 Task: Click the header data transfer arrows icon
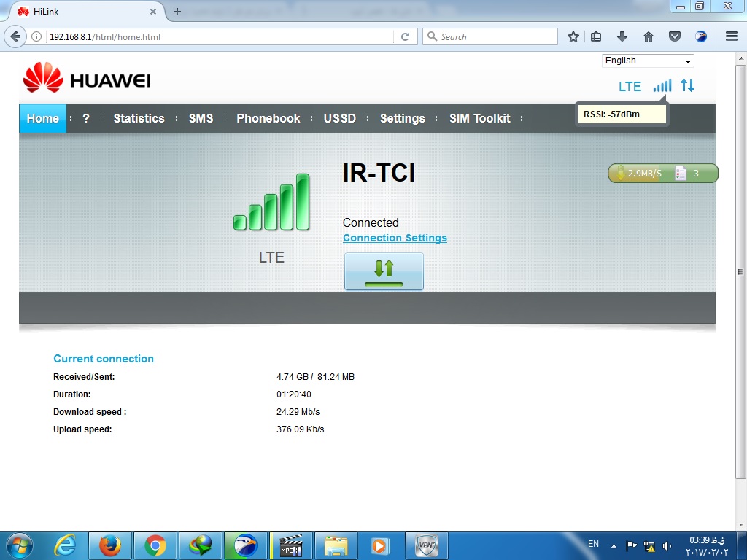(x=687, y=86)
